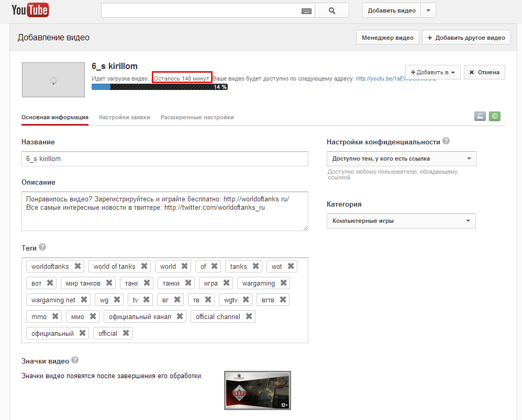
Task: Click the upload progress bar at 14 %
Action: click(x=160, y=87)
